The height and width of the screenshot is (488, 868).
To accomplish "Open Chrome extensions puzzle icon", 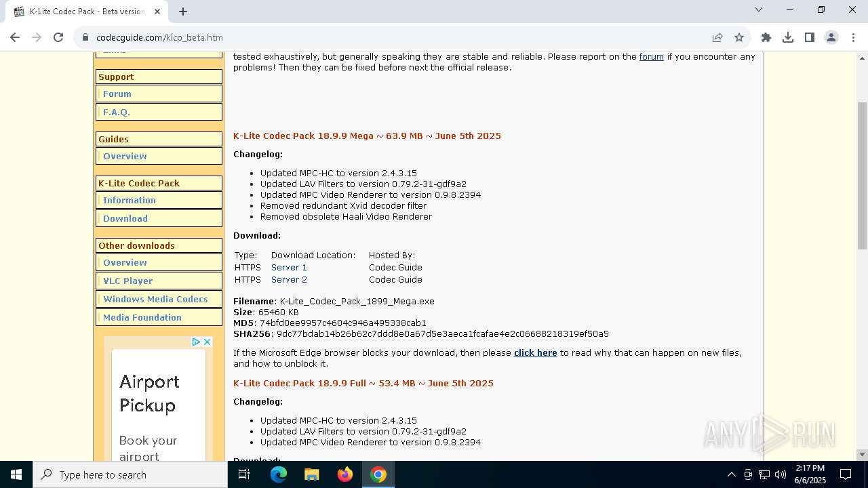I will click(766, 37).
